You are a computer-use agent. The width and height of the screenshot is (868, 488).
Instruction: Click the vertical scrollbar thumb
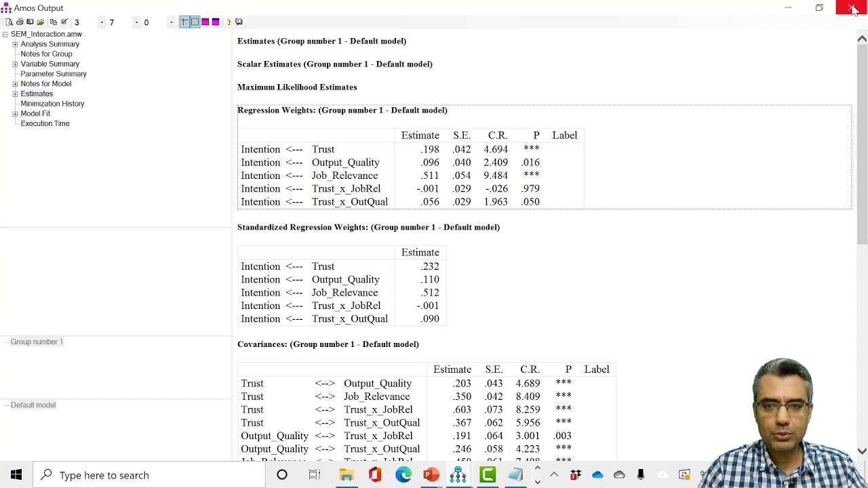pyautogui.click(x=862, y=146)
